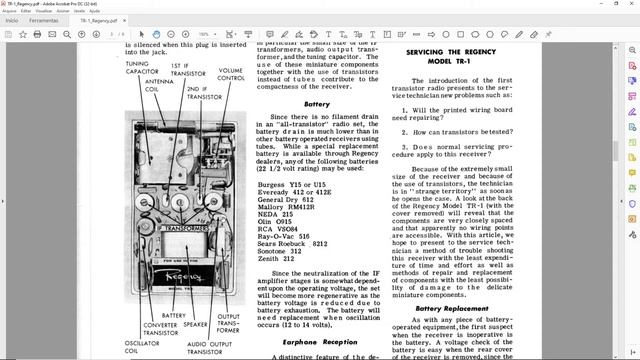Activate the Hand pan tool
640x360 pixels.
pos(156,35)
